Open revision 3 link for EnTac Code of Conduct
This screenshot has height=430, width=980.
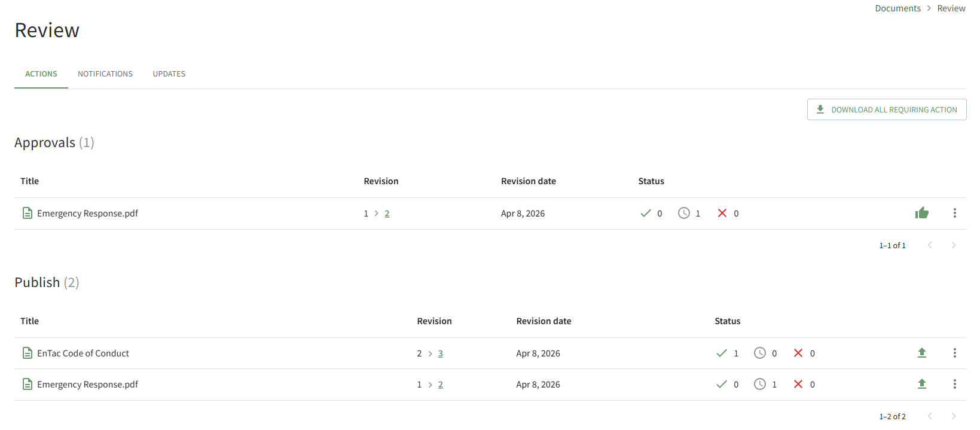coord(441,353)
